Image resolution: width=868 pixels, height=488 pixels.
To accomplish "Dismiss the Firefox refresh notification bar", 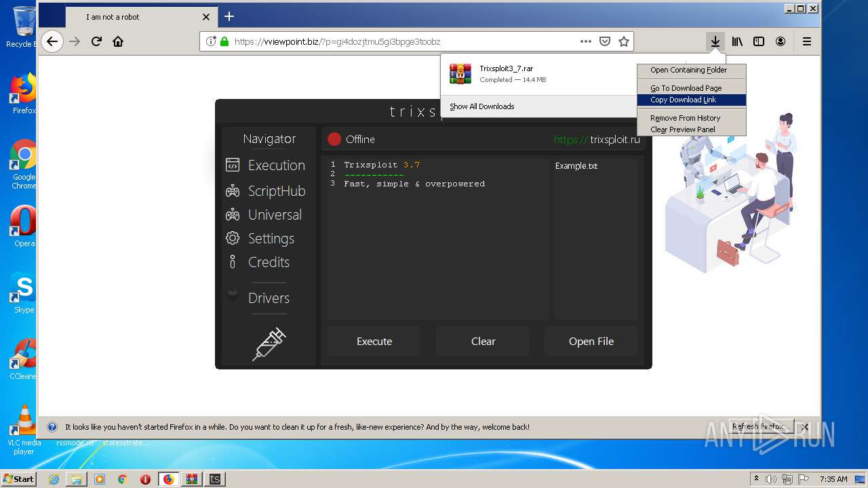I will (805, 427).
